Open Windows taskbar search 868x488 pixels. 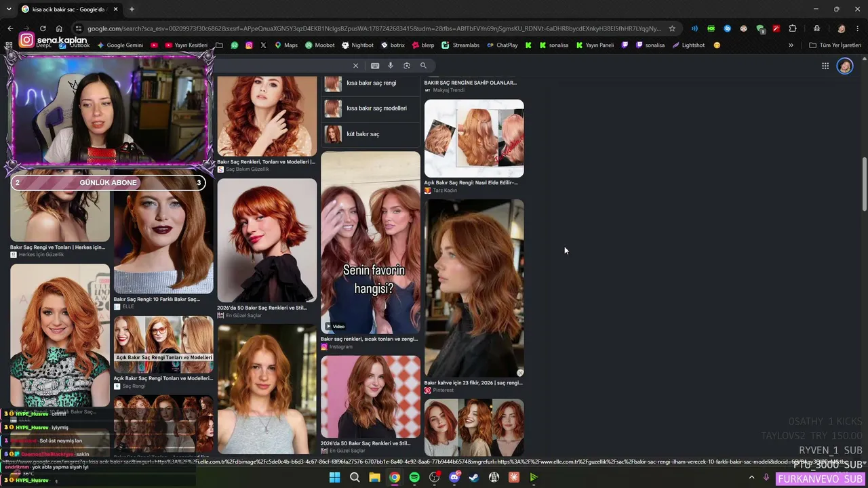pos(355,477)
